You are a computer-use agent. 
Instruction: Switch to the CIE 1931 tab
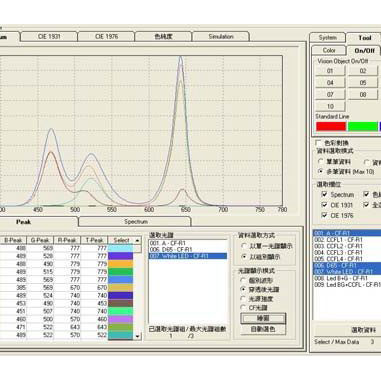[49, 36]
